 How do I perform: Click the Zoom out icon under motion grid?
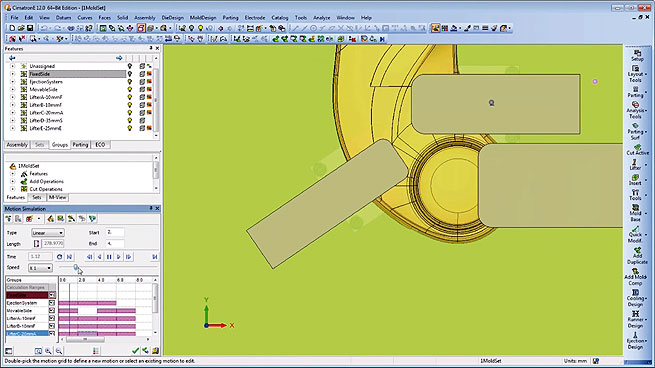pyautogui.click(x=59, y=351)
